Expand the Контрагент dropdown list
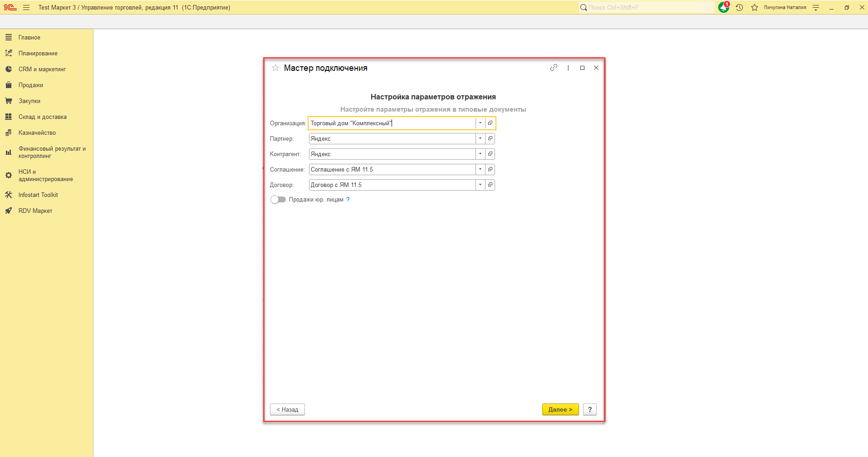Image resolution: width=868 pixels, height=457 pixels. click(480, 154)
